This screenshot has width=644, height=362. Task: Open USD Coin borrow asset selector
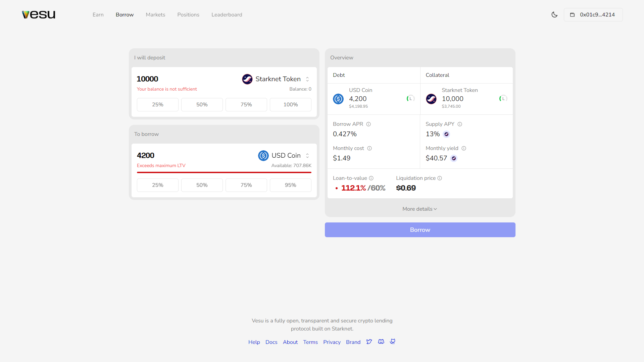tap(284, 156)
